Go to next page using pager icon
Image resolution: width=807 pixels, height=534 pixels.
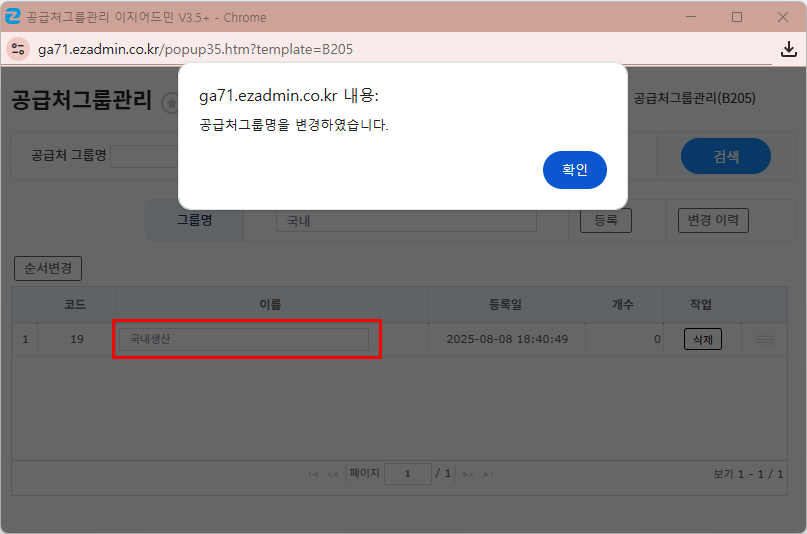tap(468, 473)
